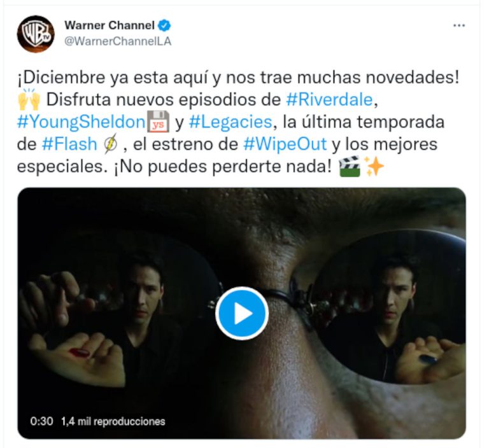Click the @WarnerChannelLA handle
The image size is (489, 448).
pos(118,41)
